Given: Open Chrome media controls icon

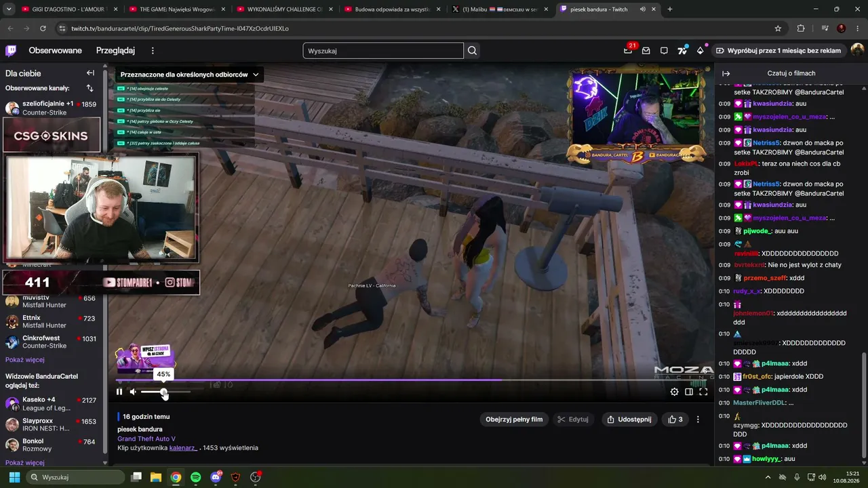Looking at the screenshot, I should coord(825,28).
